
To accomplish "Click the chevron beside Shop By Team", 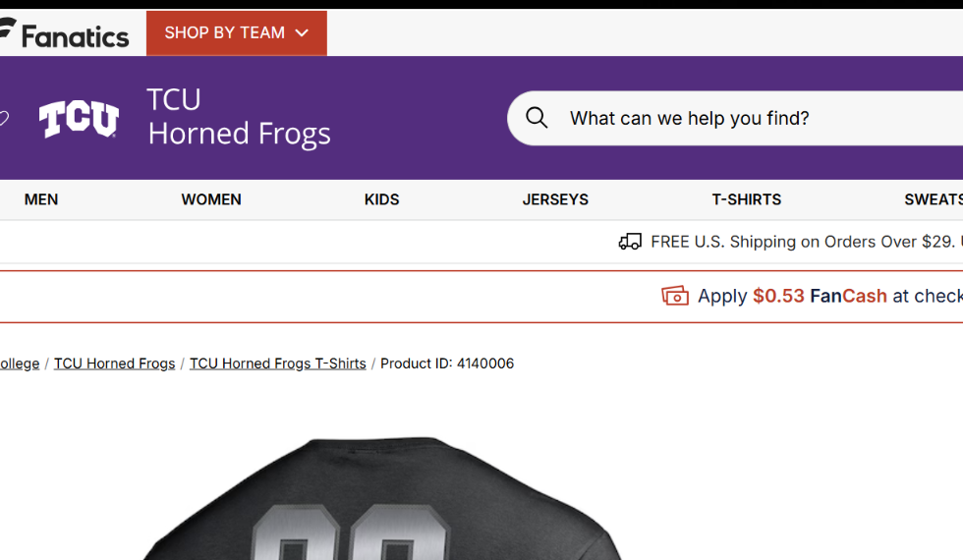I will [x=302, y=33].
